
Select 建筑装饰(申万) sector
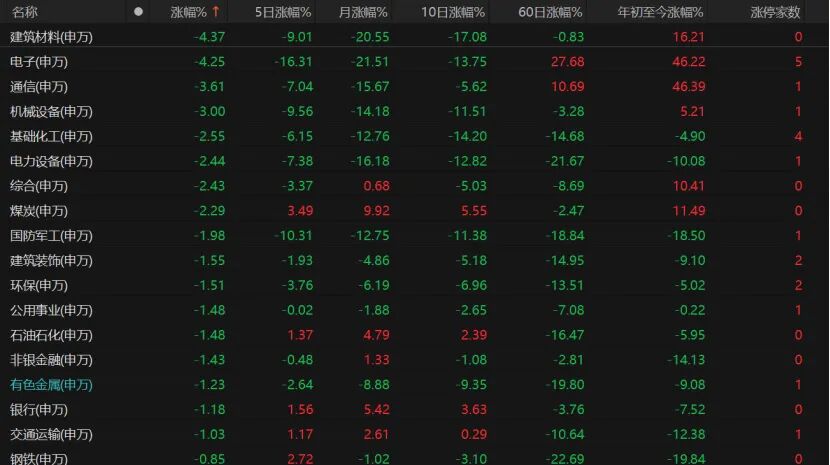(x=51, y=261)
